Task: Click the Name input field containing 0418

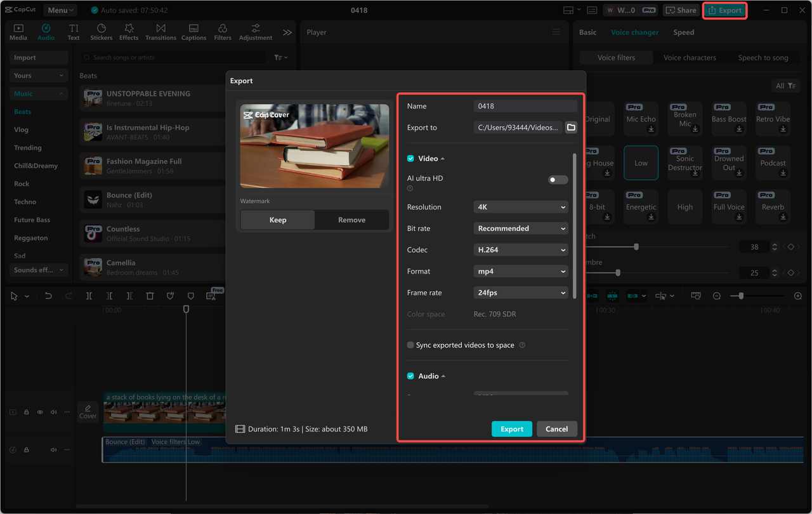Action: (x=525, y=106)
